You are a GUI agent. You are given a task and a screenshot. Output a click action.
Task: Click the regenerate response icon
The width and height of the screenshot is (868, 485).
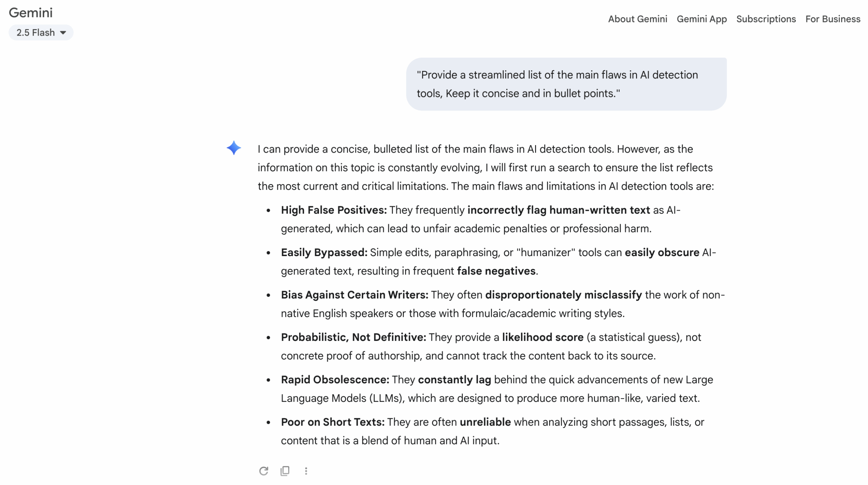(263, 471)
